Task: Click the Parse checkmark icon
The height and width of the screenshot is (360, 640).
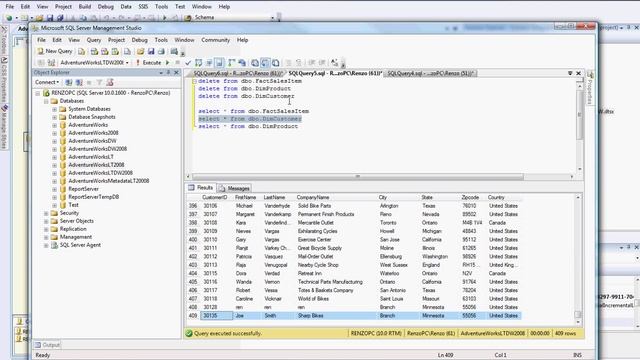Action: coord(188,63)
